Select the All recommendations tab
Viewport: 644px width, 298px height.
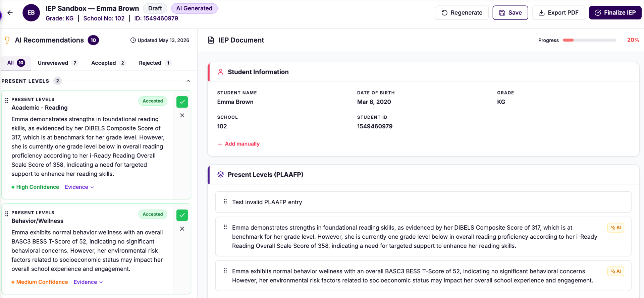(x=16, y=63)
